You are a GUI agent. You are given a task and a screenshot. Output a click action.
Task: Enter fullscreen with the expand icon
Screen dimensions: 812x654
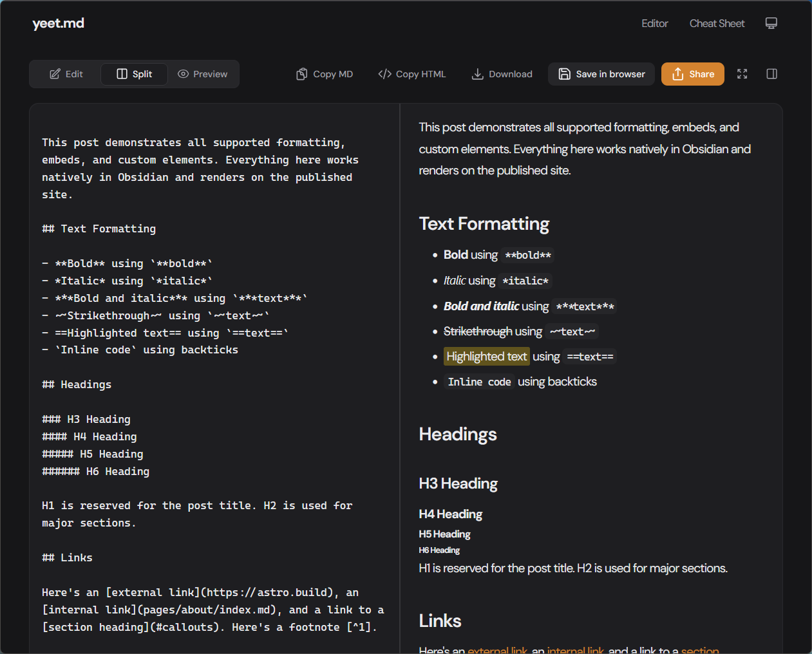[x=742, y=74]
